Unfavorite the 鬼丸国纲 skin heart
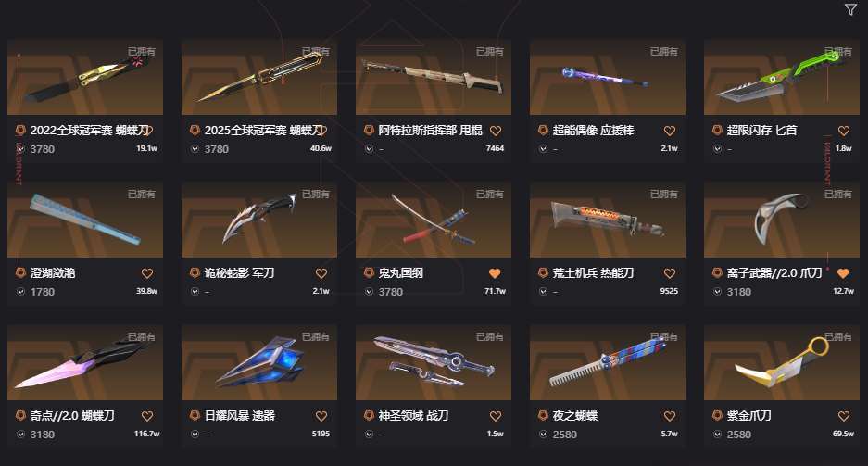The width and height of the screenshot is (868, 466). pos(495,273)
